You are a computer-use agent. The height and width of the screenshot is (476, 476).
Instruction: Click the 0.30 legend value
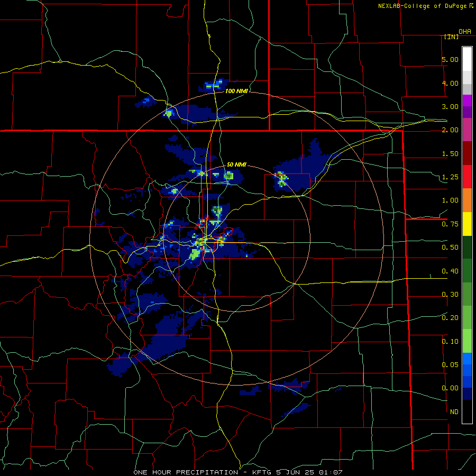click(450, 295)
